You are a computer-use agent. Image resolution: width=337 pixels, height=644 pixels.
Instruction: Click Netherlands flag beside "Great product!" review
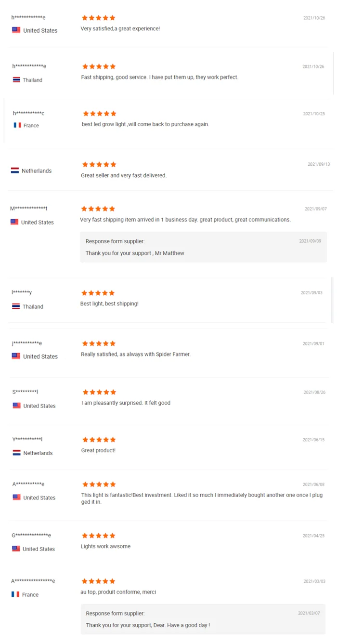pyautogui.click(x=17, y=453)
